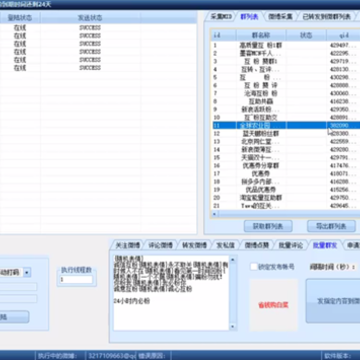Screen dimensions: 360x360
Task: Select group row 4 互转、互评
Action: [x=286, y=69]
